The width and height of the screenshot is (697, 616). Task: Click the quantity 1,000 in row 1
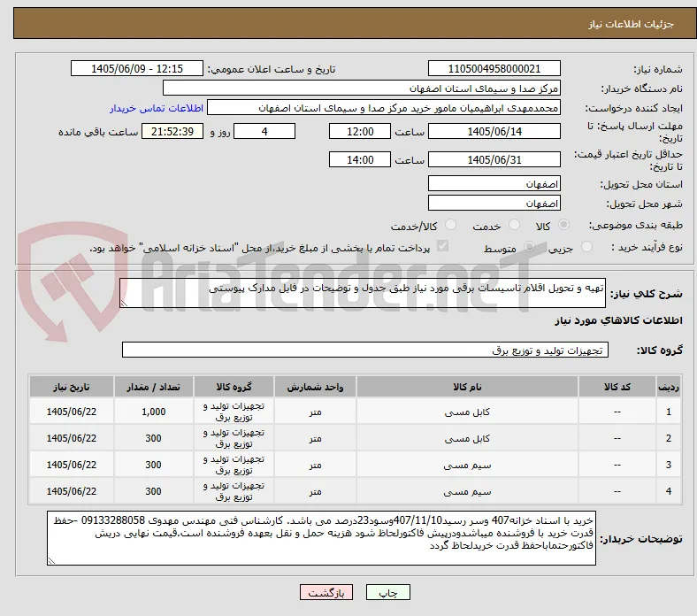pyautogui.click(x=153, y=412)
